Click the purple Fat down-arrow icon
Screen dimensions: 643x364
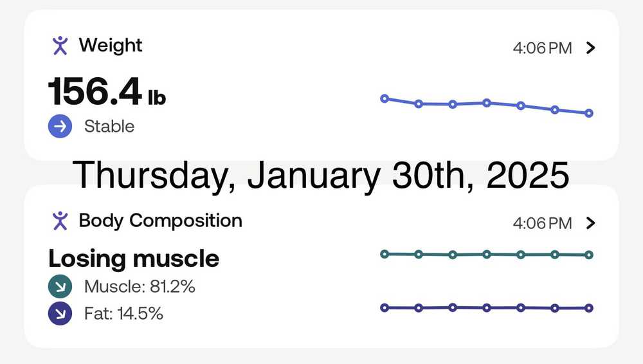pyautogui.click(x=60, y=314)
